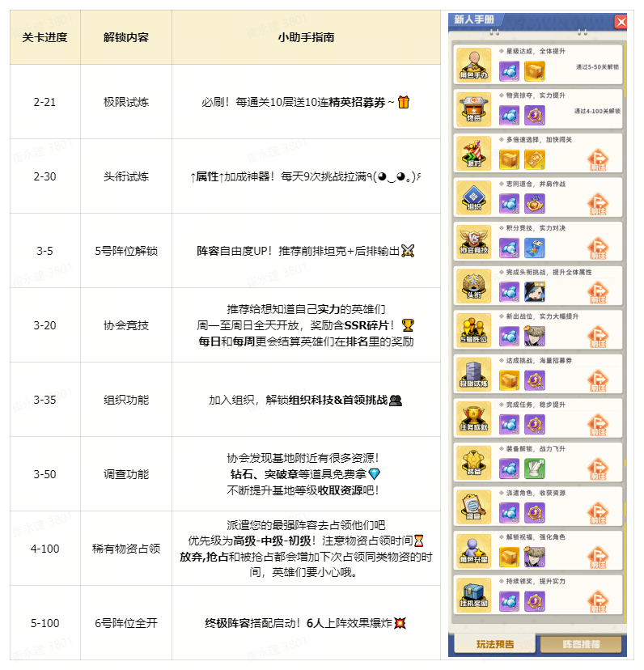The image size is (644, 670).
Task: Click the 组织 blue diamond icon
Action: [x=473, y=197]
